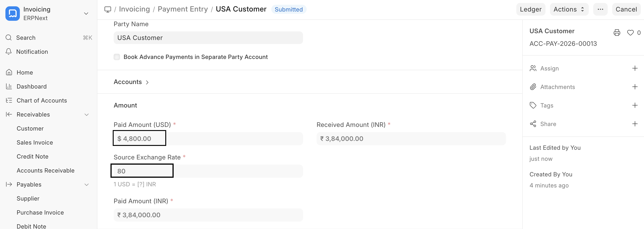Open Chart of Accounts in the sidebar
Screen dimensions: 644x229
pos(41,100)
